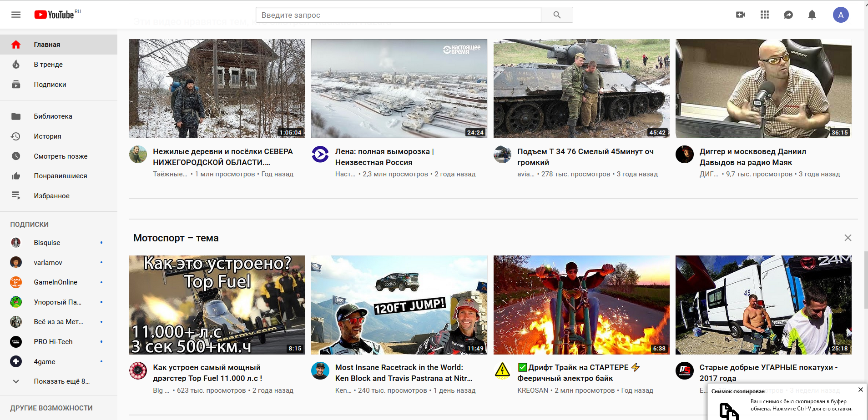Open Bisquise subscription channel
This screenshot has height=420, width=868.
[59, 243]
